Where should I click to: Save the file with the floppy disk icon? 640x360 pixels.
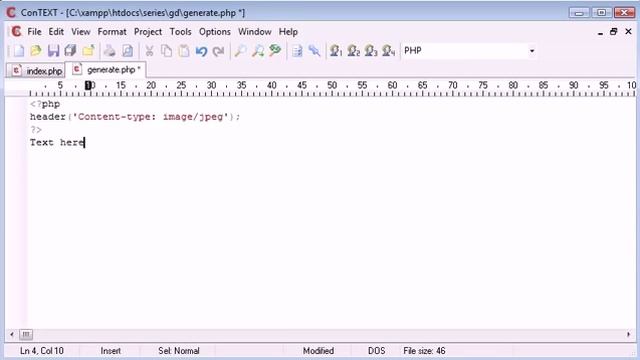click(53, 51)
